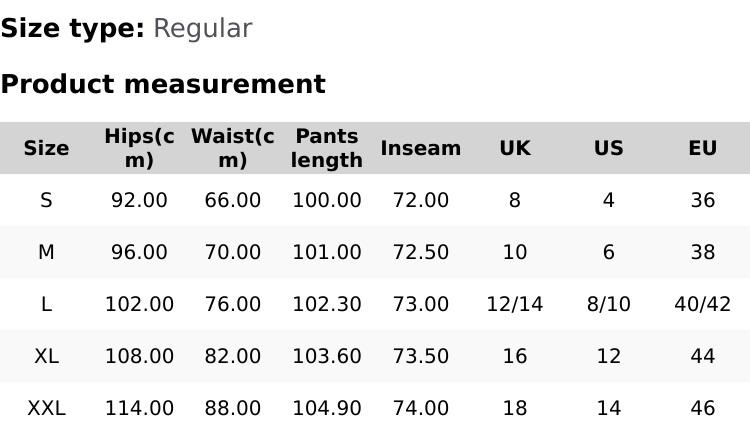The image size is (750, 434).
Task: Click the "Product measurement" heading
Action: pos(163,84)
